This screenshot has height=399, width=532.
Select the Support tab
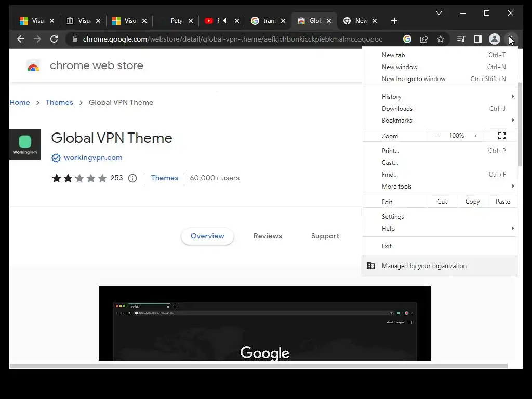click(x=325, y=236)
